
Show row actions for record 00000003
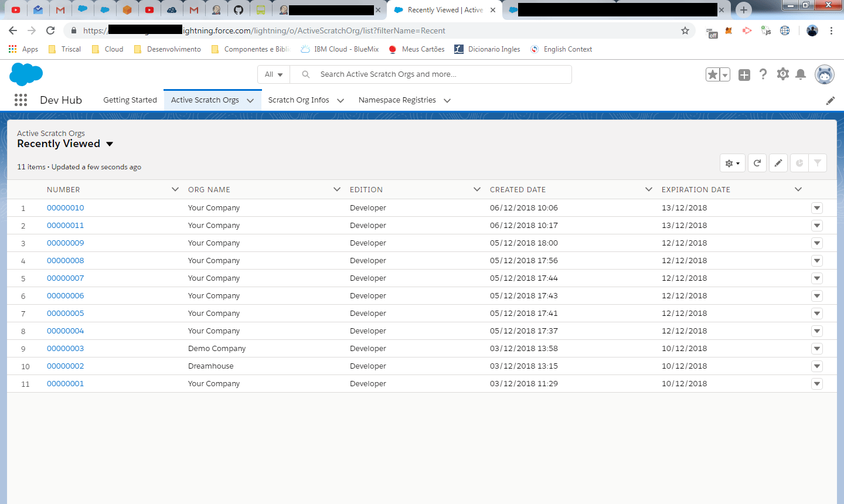(x=817, y=349)
